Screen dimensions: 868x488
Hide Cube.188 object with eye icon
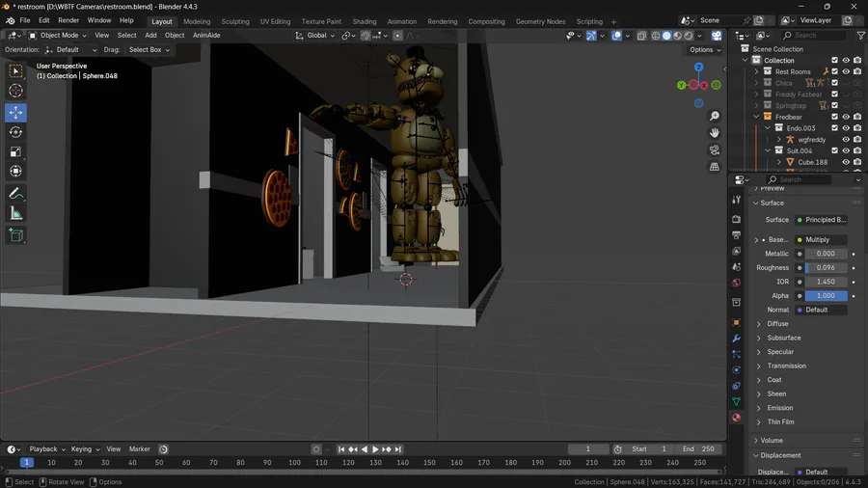[846, 162]
